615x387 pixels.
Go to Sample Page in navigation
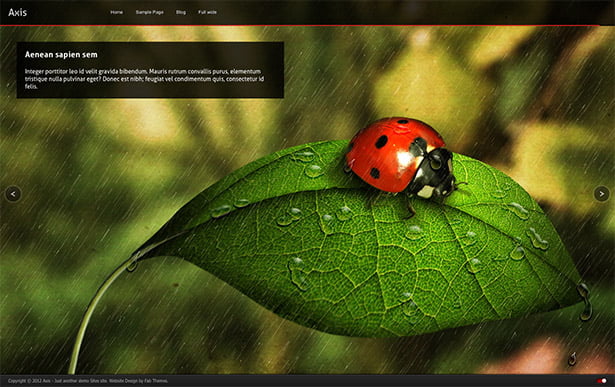tap(149, 12)
